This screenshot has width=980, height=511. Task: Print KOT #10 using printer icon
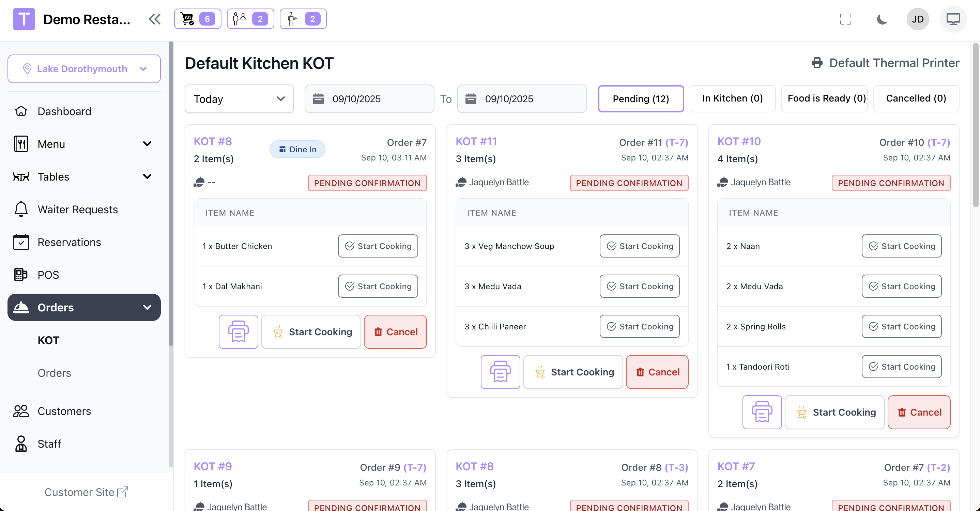tap(762, 412)
